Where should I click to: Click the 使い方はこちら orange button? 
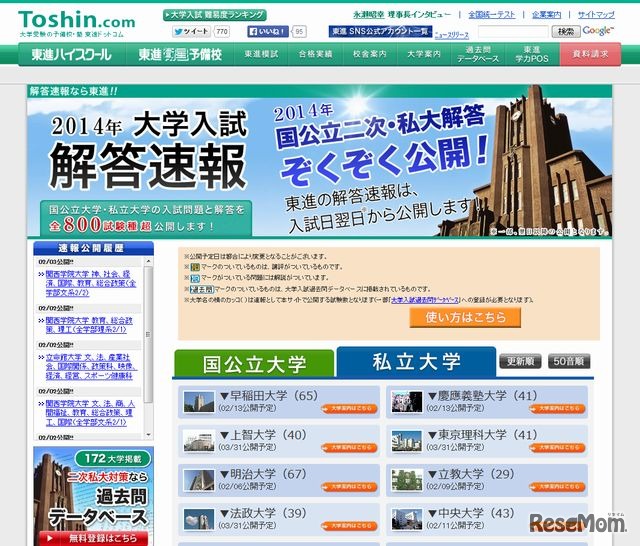tap(465, 317)
